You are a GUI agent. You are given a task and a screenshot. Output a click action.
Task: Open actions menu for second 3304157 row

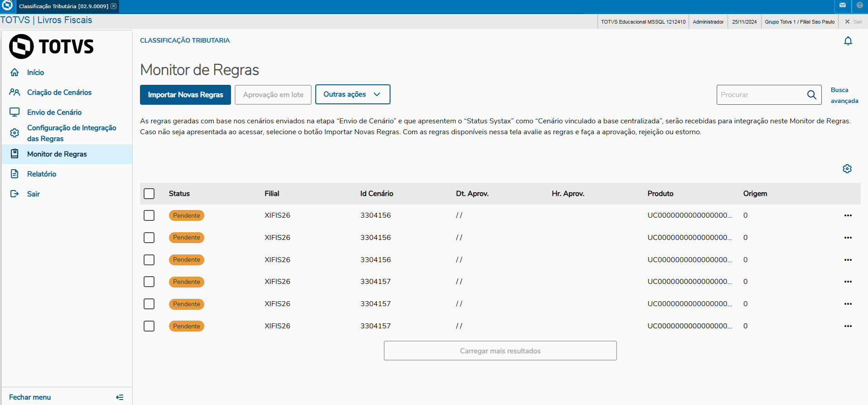pyautogui.click(x=848, y=304)
